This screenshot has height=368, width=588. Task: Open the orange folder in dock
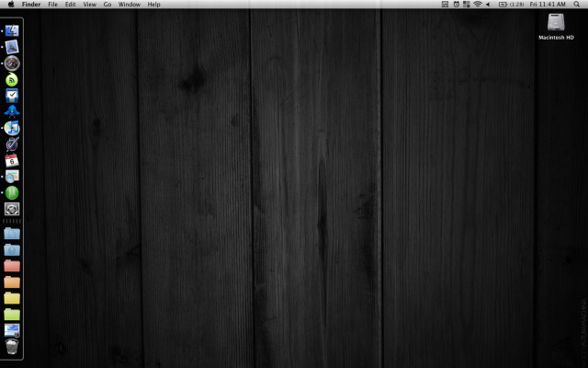point(12,282)
